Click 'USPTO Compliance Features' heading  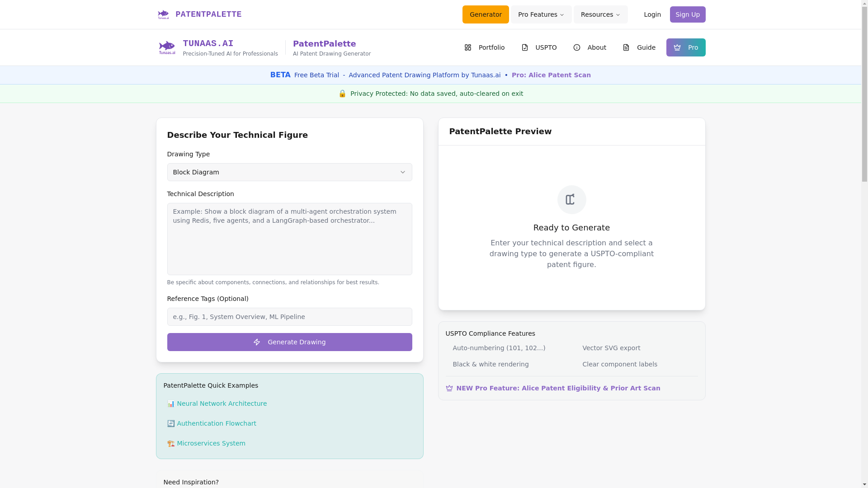coord(491,333)
